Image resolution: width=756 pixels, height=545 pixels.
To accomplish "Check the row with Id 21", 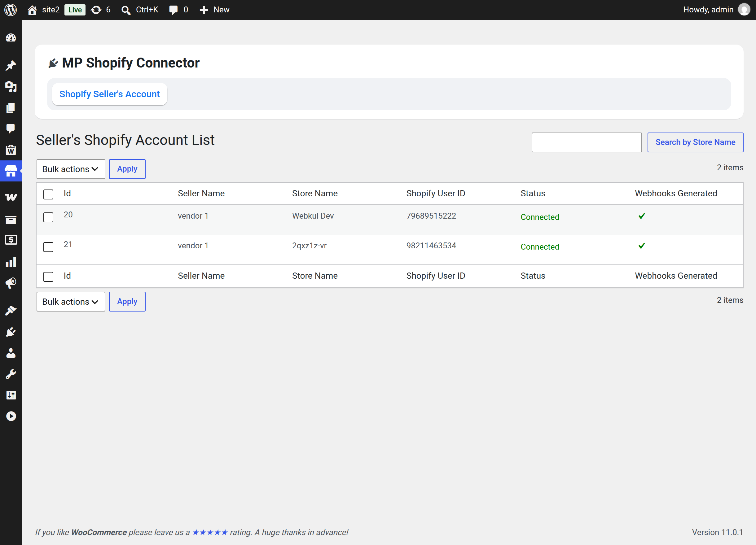I will [x=48, y=247].
